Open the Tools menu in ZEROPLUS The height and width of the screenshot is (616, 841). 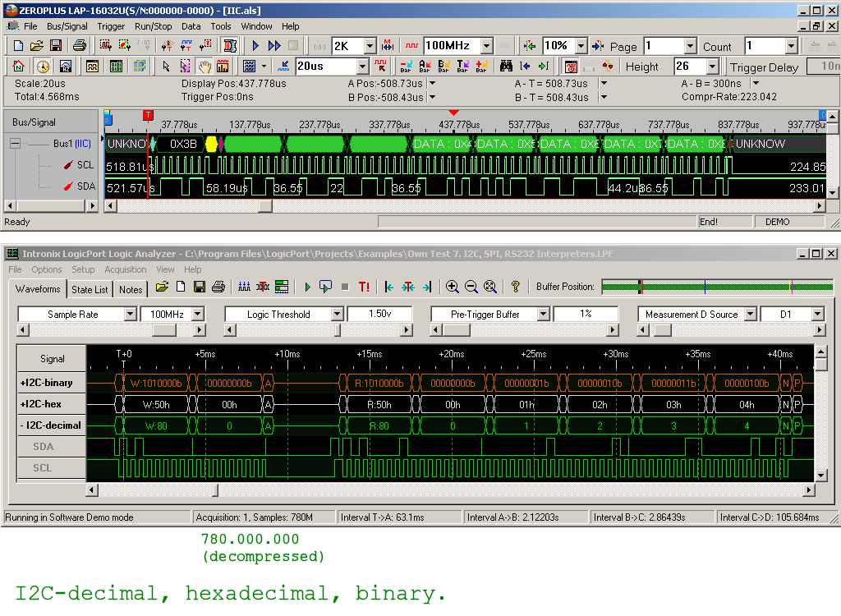point(220,26)
